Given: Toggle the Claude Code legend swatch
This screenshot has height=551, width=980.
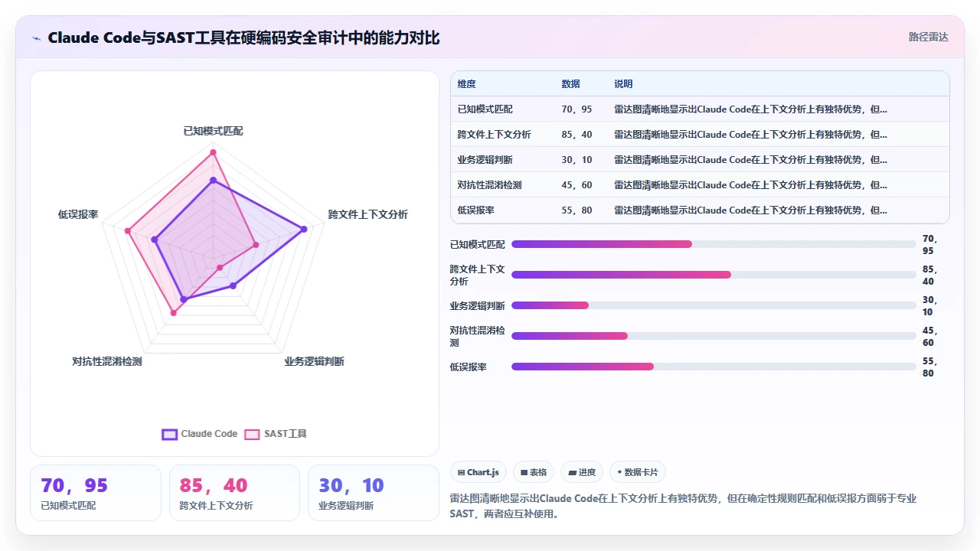Looking at the screenshot, I should (x=169, y=434).
